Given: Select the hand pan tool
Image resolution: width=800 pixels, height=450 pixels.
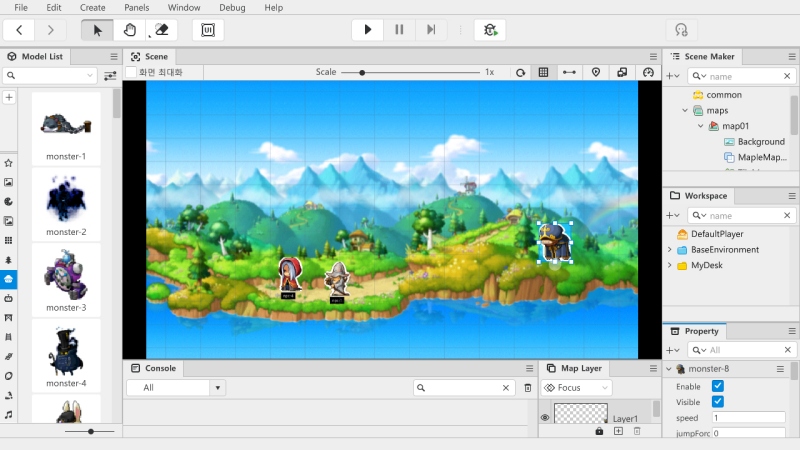Looking at the screenshot, I should pyautogui.click(x=130, y=30).
